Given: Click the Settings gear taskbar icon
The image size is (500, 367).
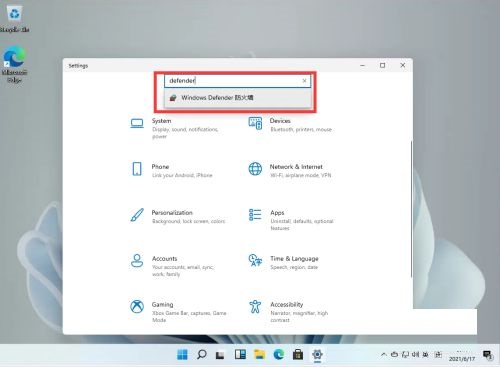Looking at the screenshot, I should pos(317,354).
